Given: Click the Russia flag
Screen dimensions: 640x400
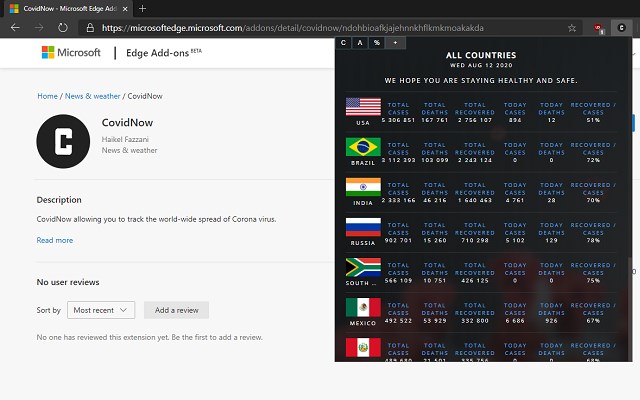Looking at the screenshot, I should click(363, 227).
